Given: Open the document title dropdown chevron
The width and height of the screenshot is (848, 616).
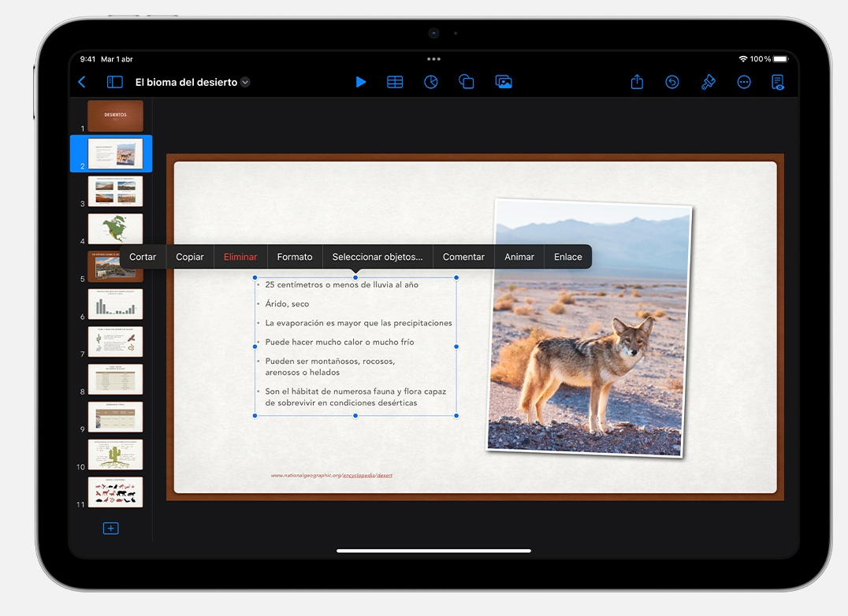Looking at the screenshot, I should point(245,82).
